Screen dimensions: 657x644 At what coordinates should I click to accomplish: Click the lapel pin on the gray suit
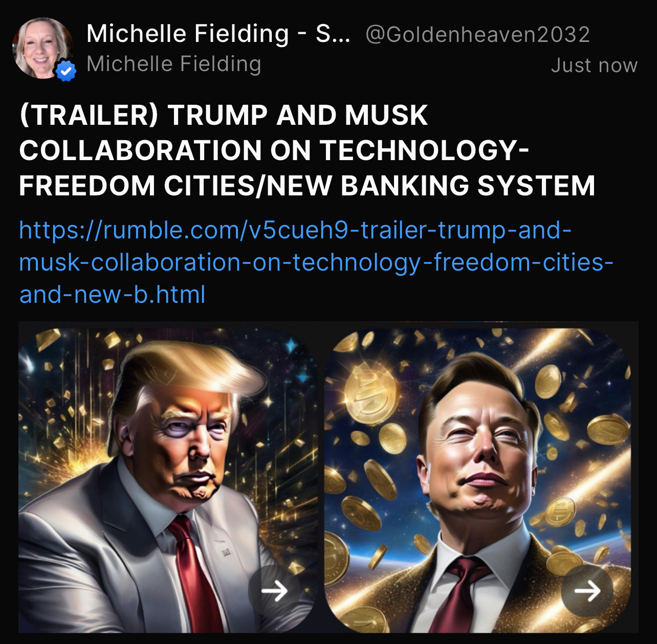(x=226, y=552)
